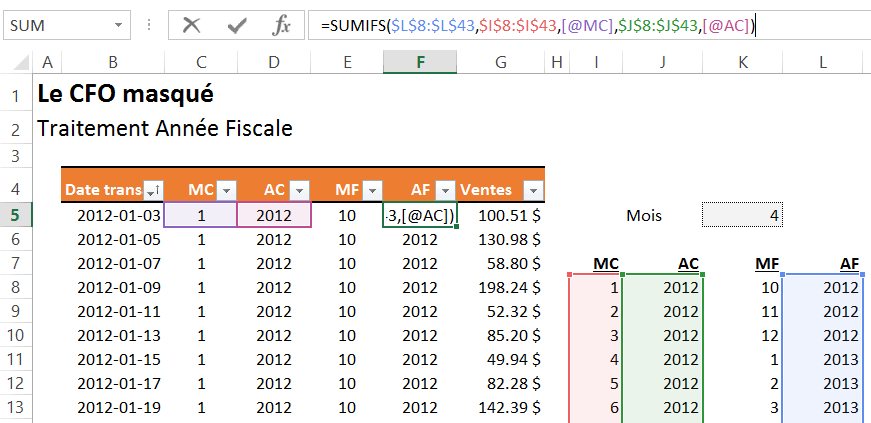Select the column L header
Viewport: 871px width, 423px height.
822,63
